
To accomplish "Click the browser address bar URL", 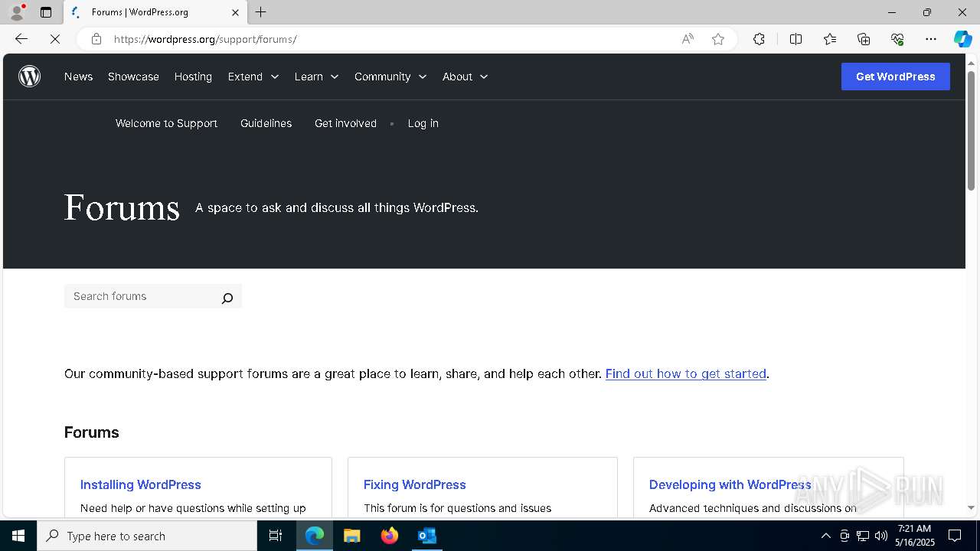I will (x=205, y=39).
